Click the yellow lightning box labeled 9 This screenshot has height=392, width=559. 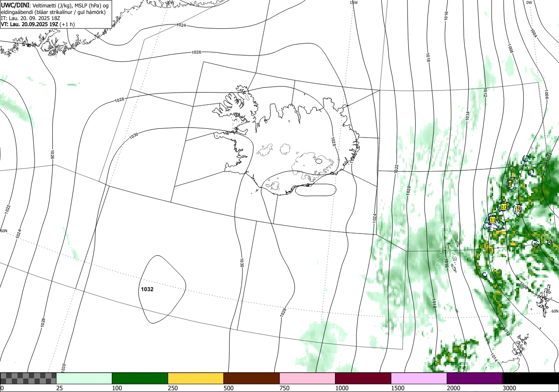click(518, 209)
